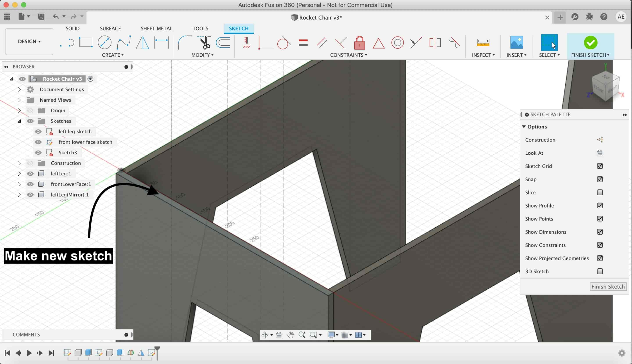Switch to the SHEET METAL tab
Image resolution: width=632 pixels, height=364 pixels.
click(x=156, y=29)
